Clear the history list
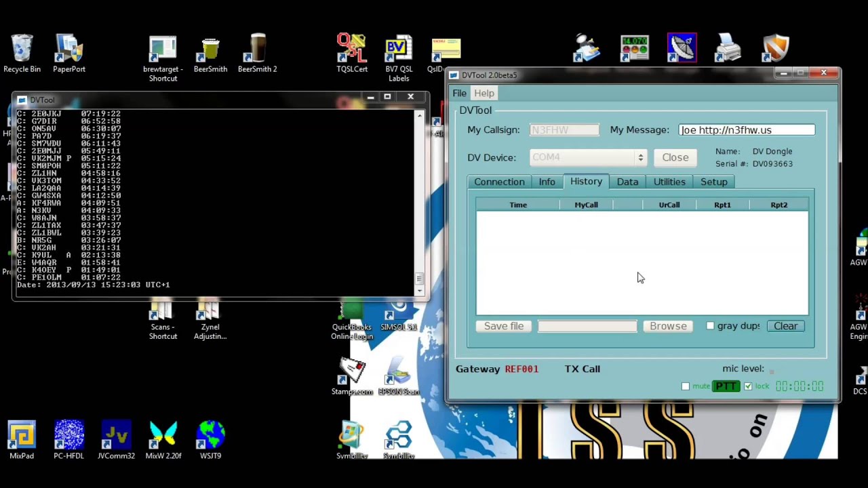Screen dimensions: 868x488 (x=786, y=326)
